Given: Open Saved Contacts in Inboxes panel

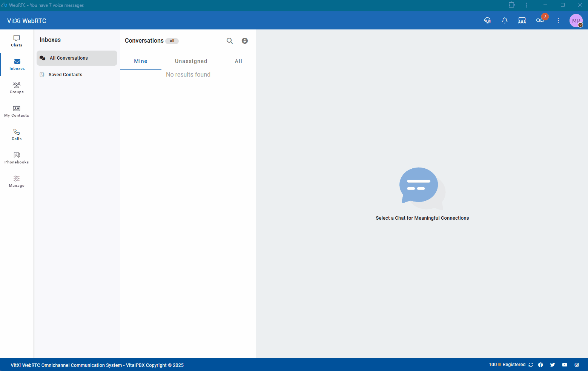Looking at the screenshot, I should [65, 75].
